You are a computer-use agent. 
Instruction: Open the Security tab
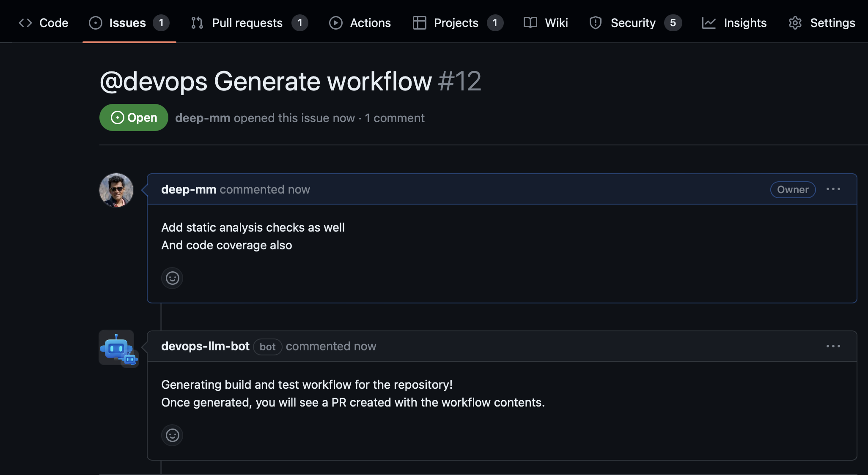point(632,23)
